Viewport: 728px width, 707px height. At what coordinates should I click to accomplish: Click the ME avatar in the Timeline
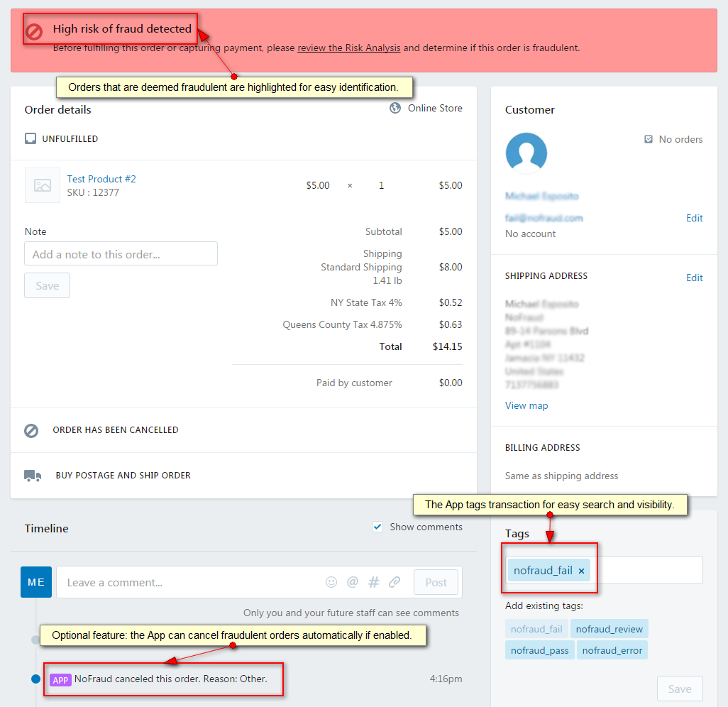pos(35,581)
